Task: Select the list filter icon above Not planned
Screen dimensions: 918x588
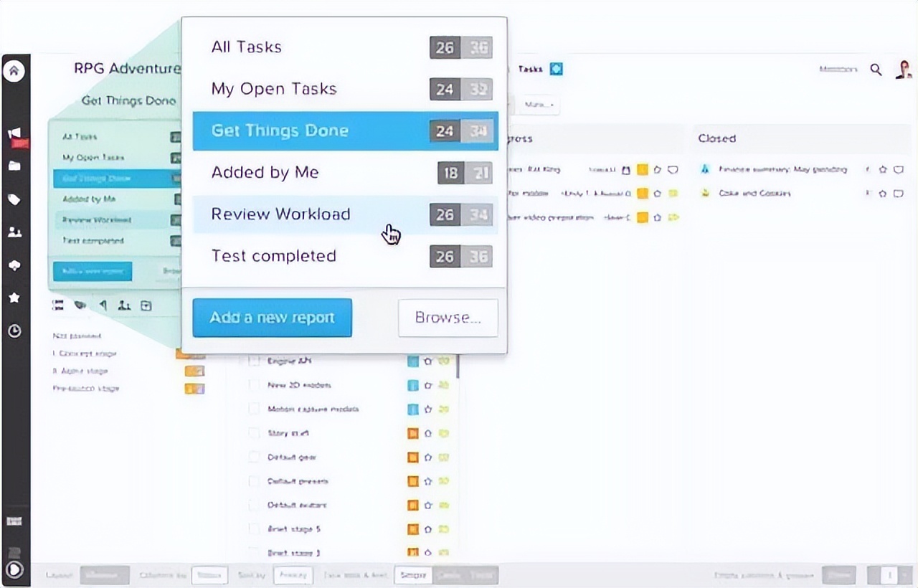Action: (x=58, y=305)
